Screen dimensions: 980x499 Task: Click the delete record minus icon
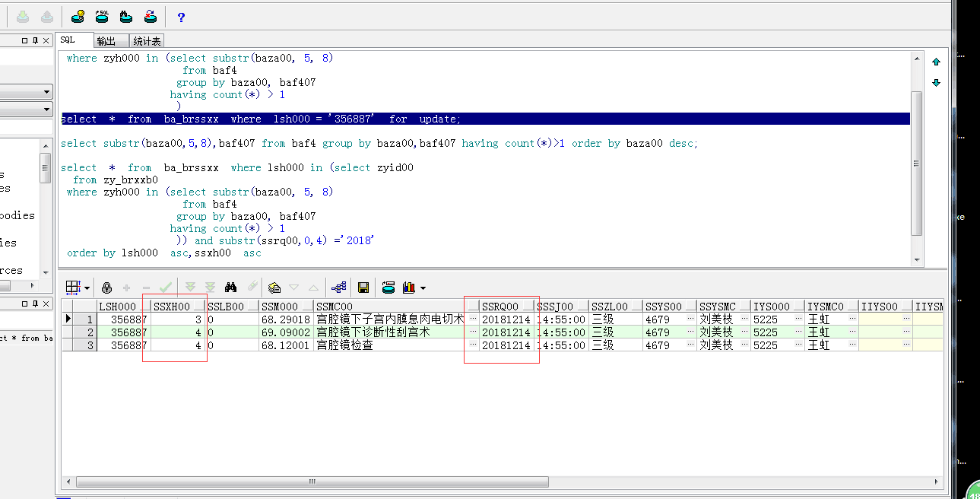pyautogui.click(x=146, y=288)
